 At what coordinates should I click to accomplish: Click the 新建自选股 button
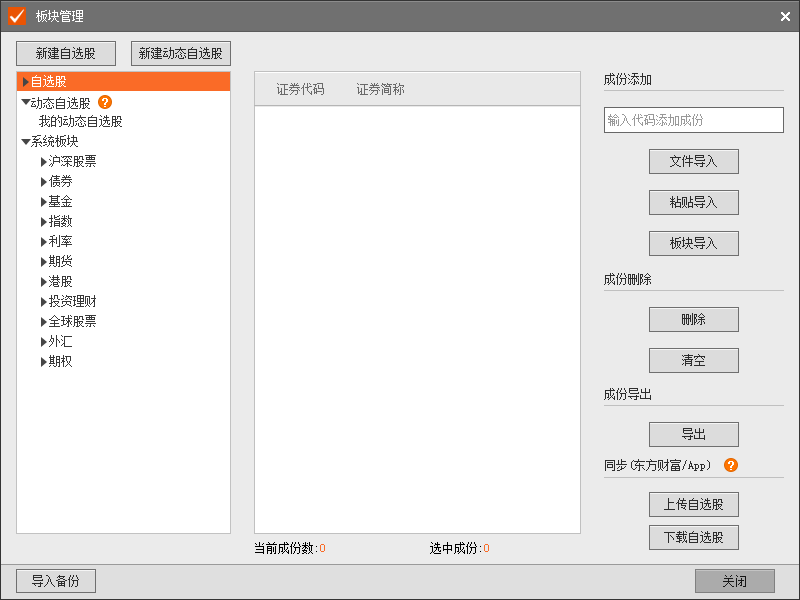(x=66, y=53)
